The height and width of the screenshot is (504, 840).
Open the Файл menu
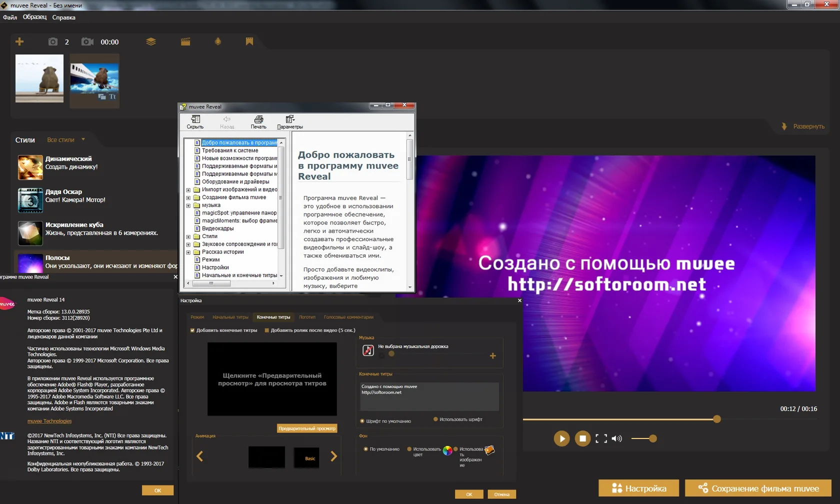tap(10, 17)
